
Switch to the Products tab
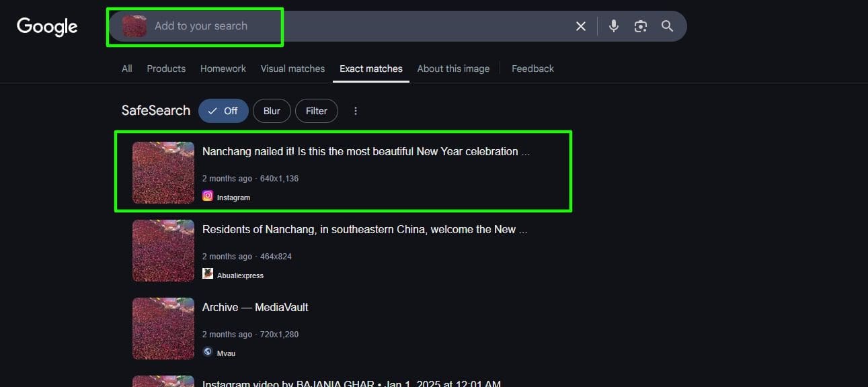point(166,69)
